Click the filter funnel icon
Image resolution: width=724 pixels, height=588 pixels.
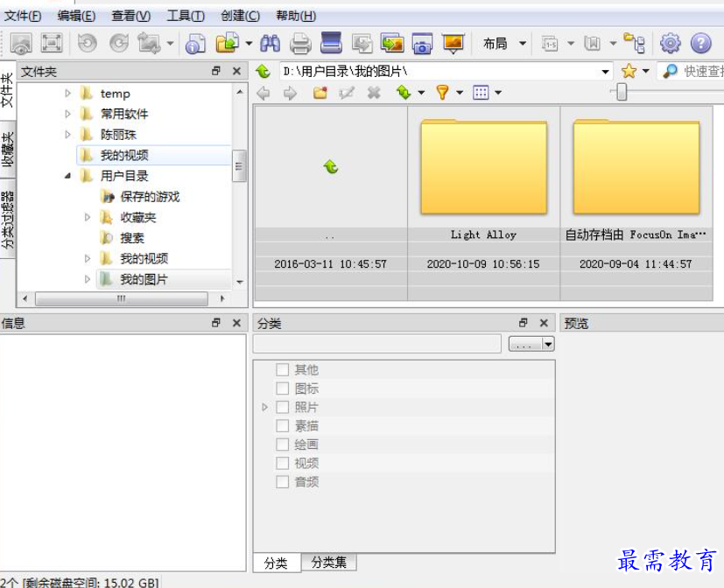[x=442, y=92]
